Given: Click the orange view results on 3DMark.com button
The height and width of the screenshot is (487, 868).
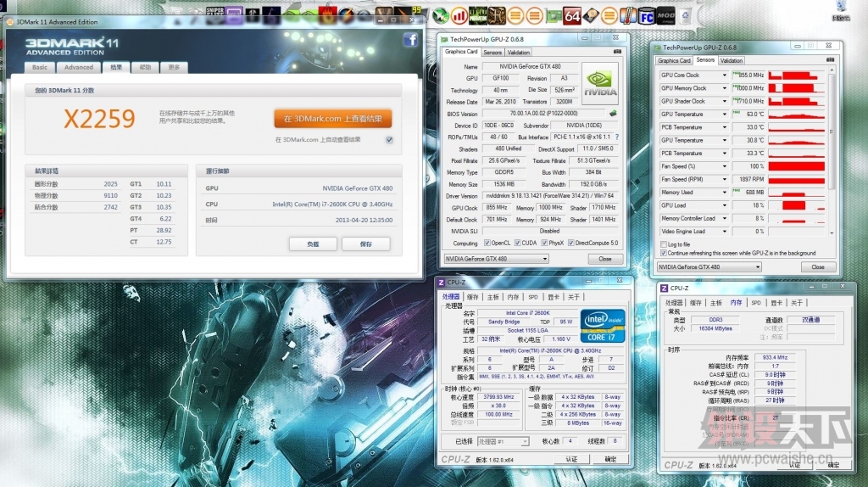Looking at the screenshot, I should click(x=332, y=119).
